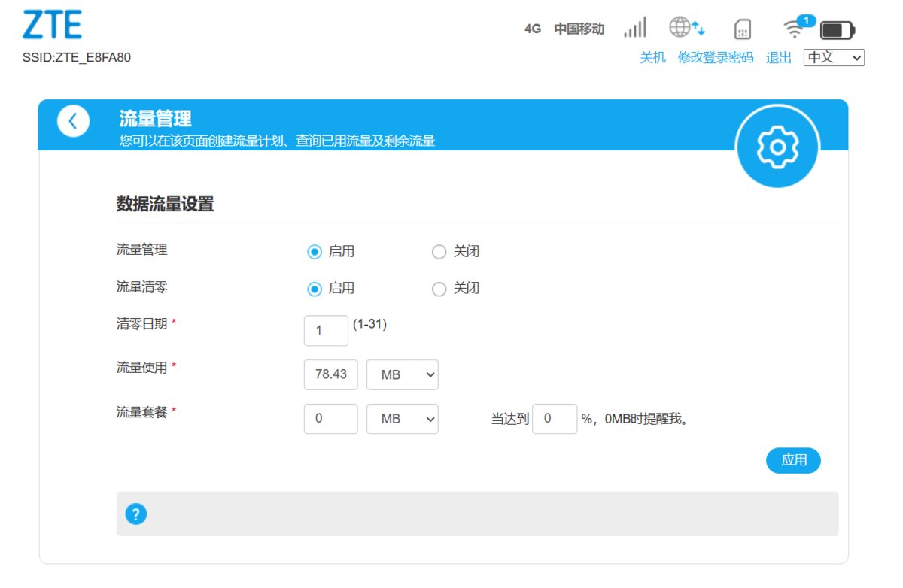
Task: Click the 清零日期 input field
Action: tap(326, 330)
